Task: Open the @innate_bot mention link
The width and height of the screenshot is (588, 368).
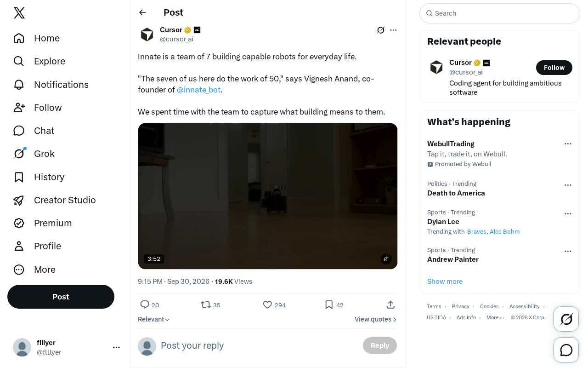Action: (198, 90)
